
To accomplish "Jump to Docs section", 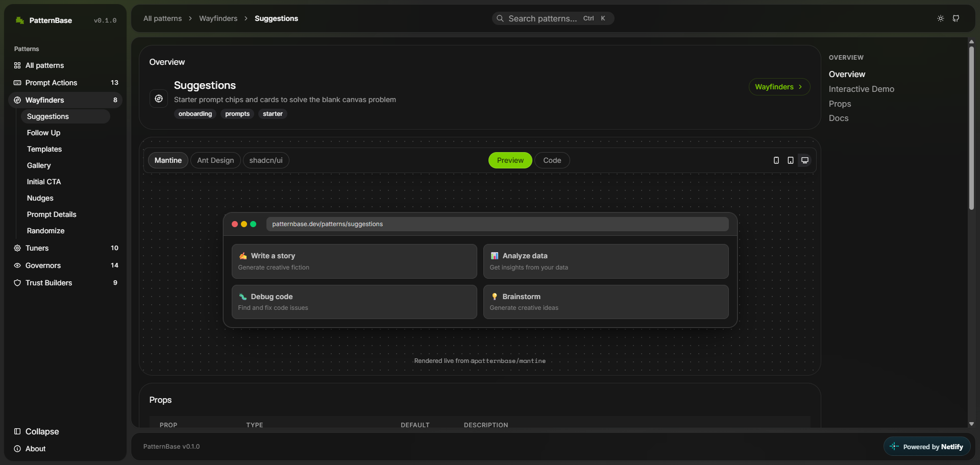I will click(x=839, y=118).
